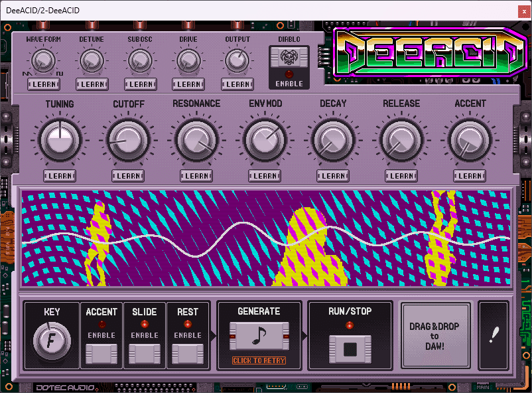Click the waveform visualizer display

pyautogui.click(x=266, y=238)
